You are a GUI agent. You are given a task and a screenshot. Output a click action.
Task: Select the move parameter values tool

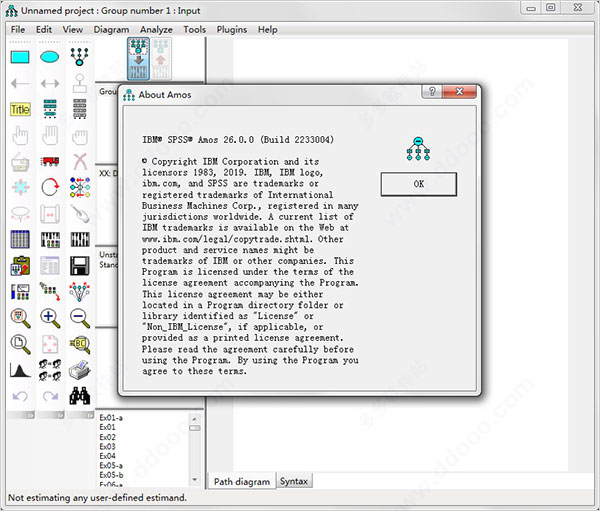(20, 214)
